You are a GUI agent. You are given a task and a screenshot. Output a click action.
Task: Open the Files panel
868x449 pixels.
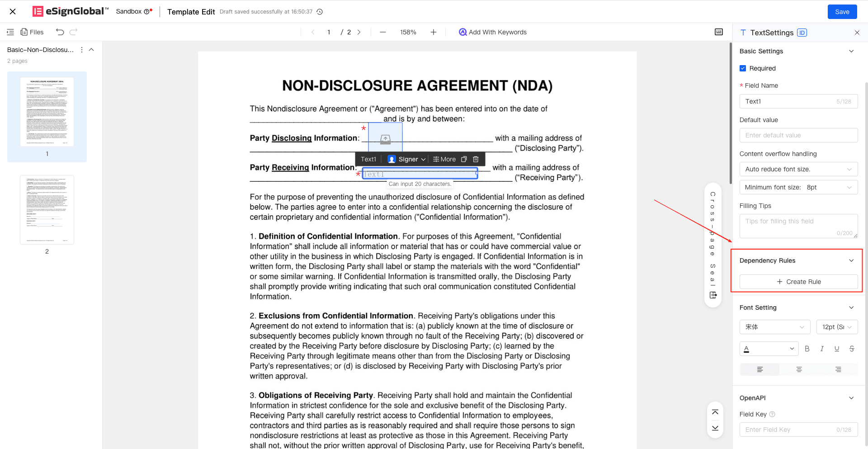tap(32, 32)
